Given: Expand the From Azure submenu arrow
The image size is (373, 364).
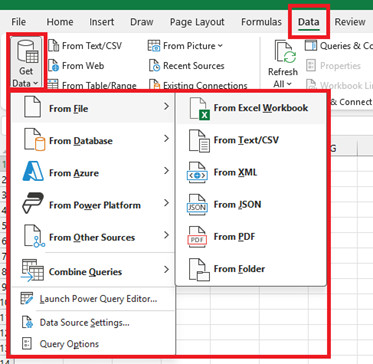Looking at the screenshot, I should [166, 171].
